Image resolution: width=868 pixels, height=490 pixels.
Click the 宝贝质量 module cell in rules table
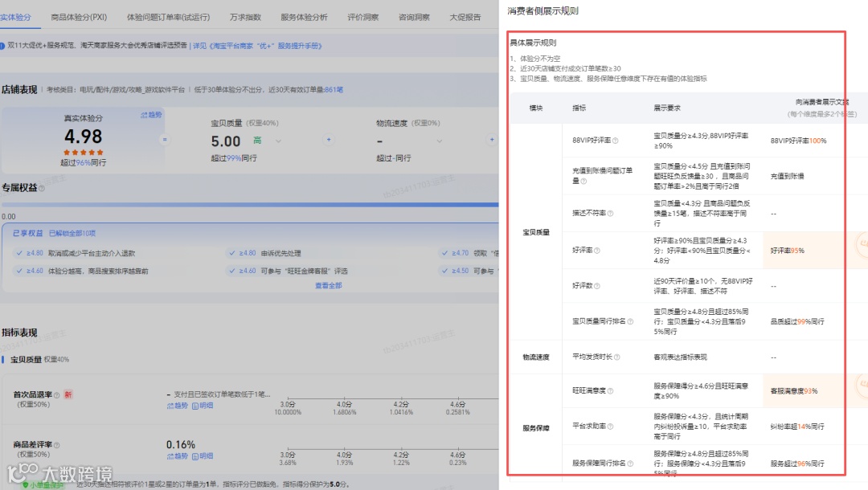[x=536, y=232]
